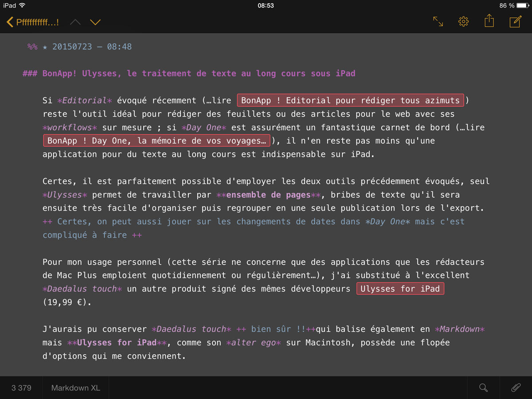
Task: Click the date line '20150723 — 08:48'
Action: [x=92, y=47]
